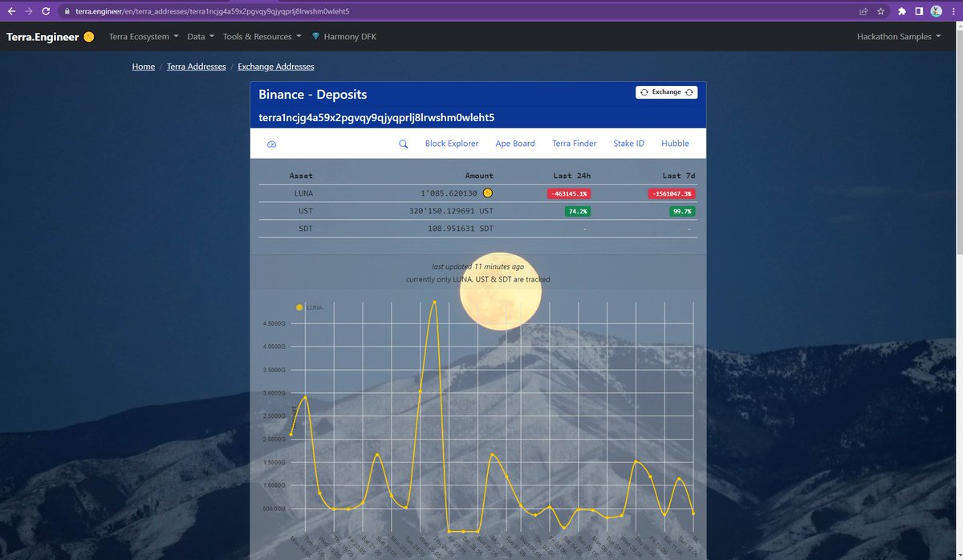Open the Ape Board link

515,144
